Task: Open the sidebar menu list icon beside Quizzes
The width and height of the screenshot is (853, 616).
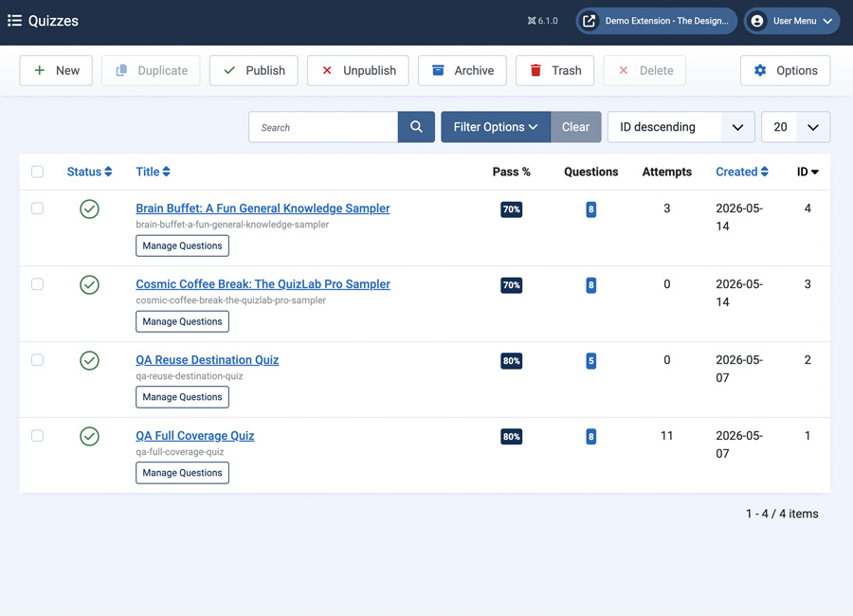Action: pos(14,21)
